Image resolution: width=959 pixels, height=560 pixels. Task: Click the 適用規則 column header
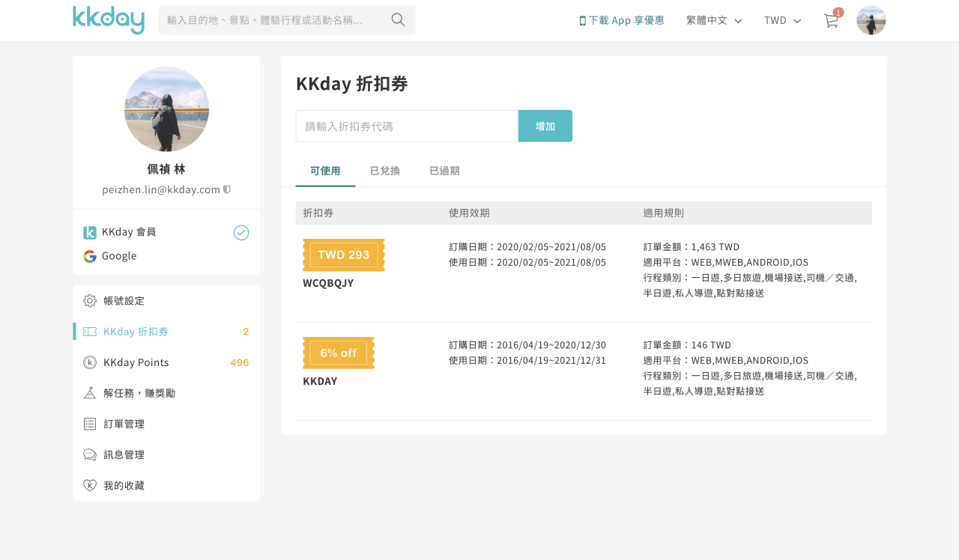(664, 213)
